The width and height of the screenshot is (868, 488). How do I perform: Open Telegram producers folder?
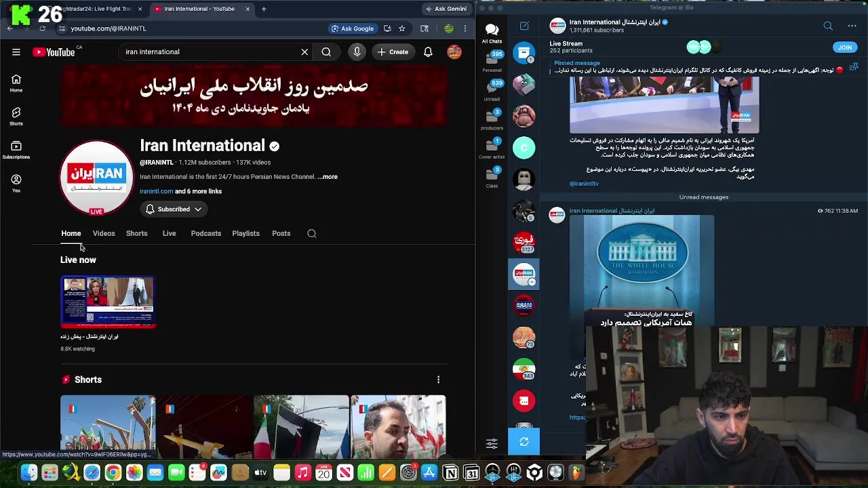point(492,119)
